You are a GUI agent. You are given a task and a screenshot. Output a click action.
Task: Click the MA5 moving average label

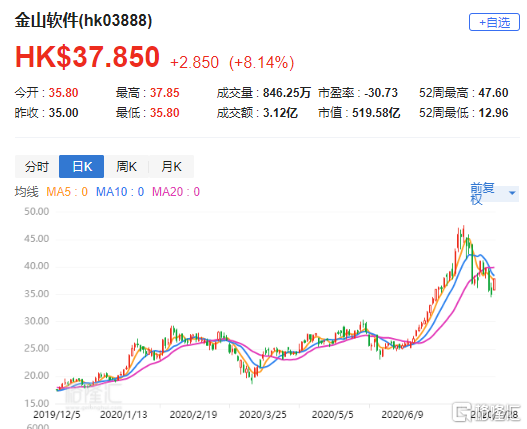[67, 192]
